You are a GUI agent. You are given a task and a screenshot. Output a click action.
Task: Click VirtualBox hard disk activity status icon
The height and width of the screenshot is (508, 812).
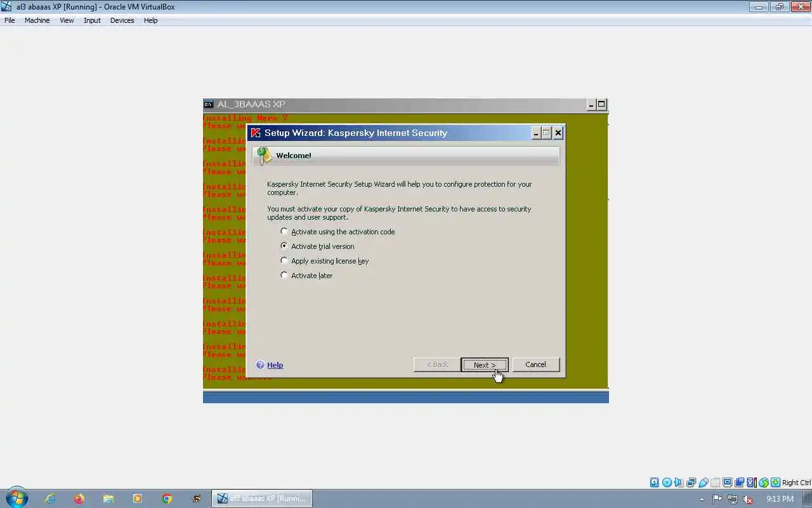point(654,483)
